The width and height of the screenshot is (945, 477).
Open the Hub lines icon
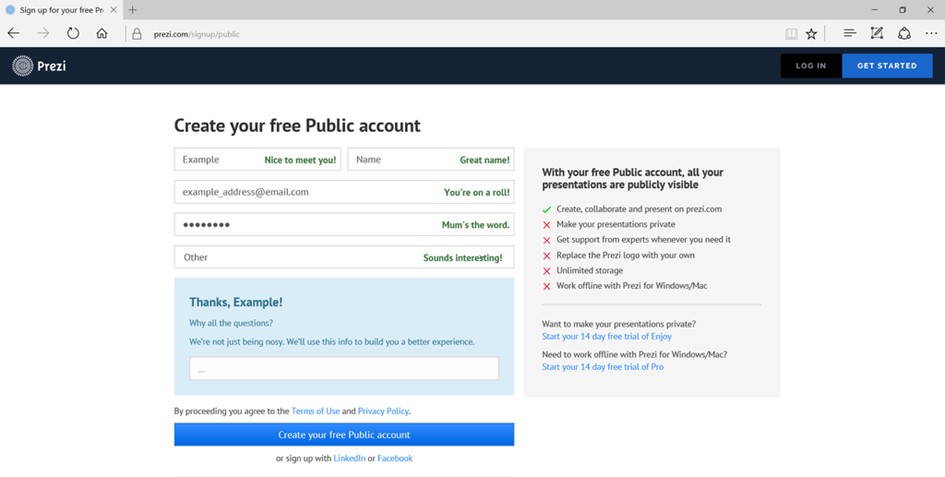click(849, 33)
